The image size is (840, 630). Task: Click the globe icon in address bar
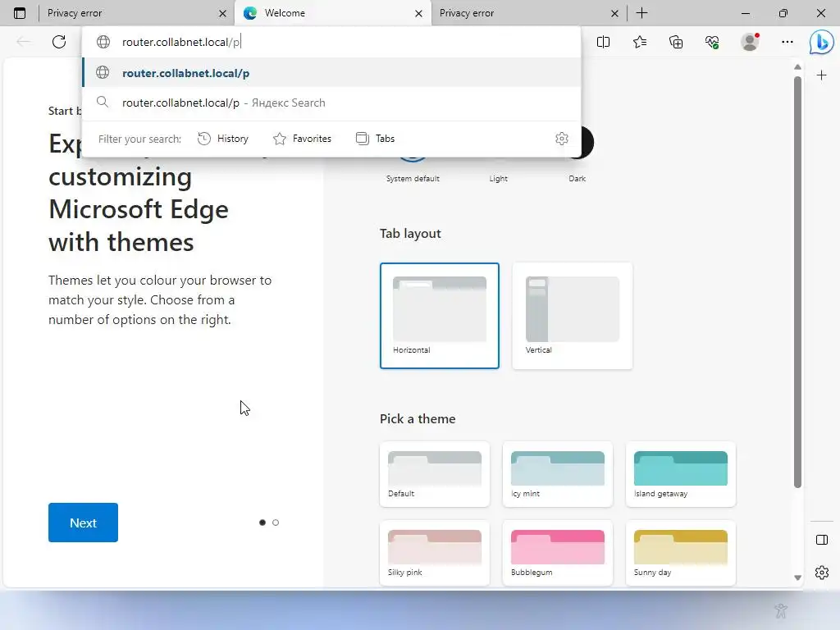tap(103, 42)
